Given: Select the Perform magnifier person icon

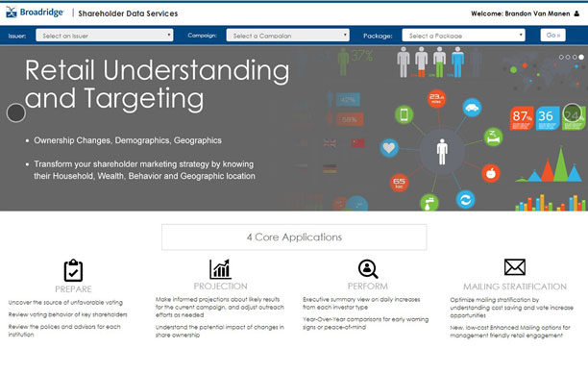Looking at the screenshot, I should [368, 269].
